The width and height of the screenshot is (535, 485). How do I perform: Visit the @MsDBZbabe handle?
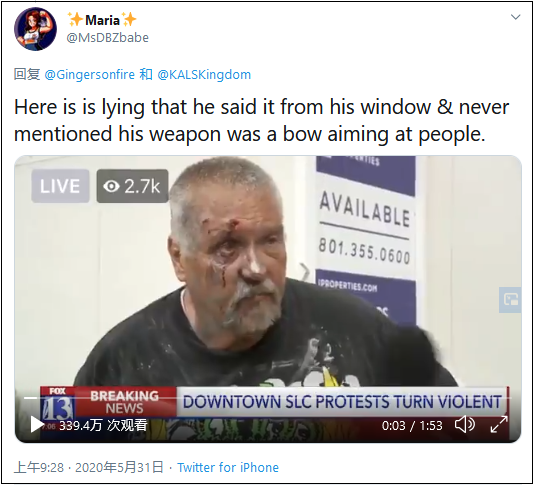pos(107,38)
